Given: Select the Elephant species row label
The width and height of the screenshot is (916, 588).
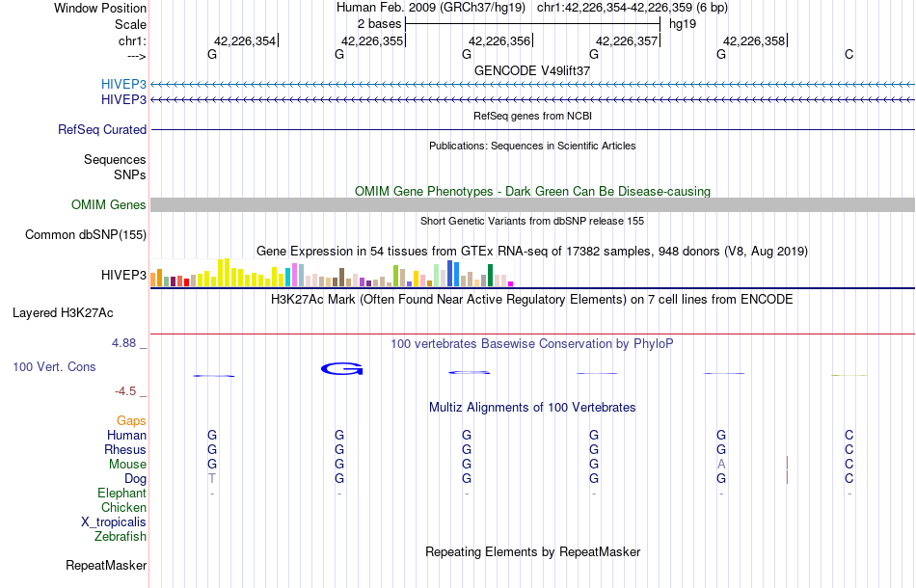Looking at the screenshot, I should [122, 493].
